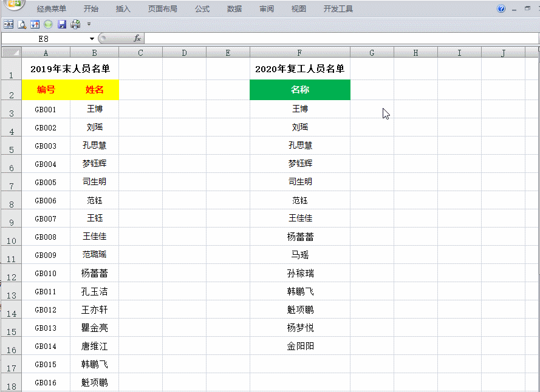Select 王亦轩 in column B
The width and height of the screenshot is (540, 392).
94,309
